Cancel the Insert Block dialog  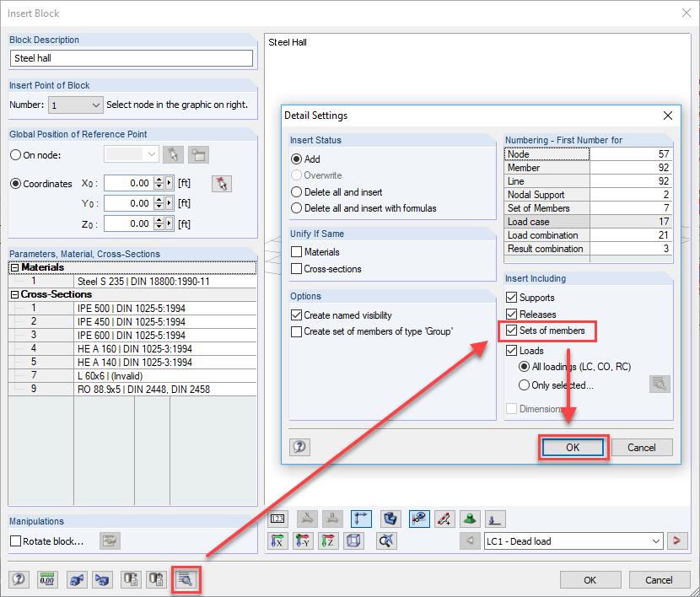[661, 580]
